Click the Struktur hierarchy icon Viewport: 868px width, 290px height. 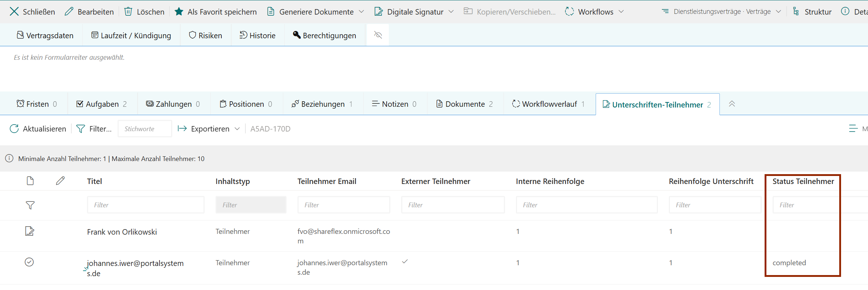796,12
